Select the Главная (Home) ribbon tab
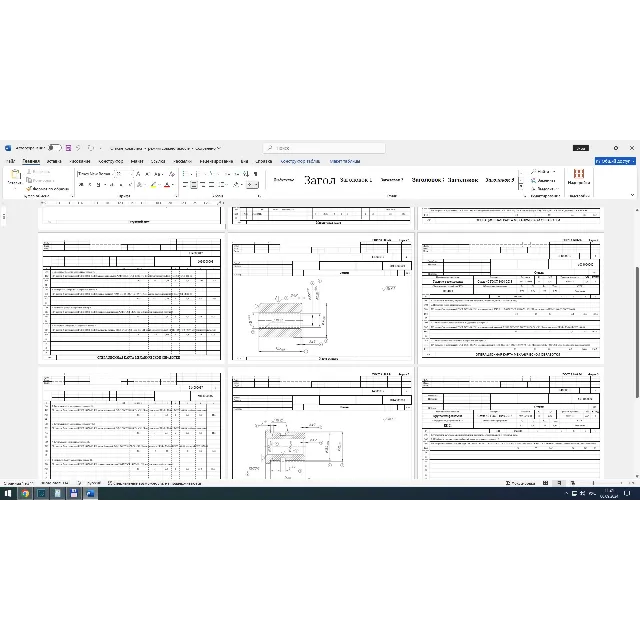This screenshot has width=640, height=640. coord(31,161)
